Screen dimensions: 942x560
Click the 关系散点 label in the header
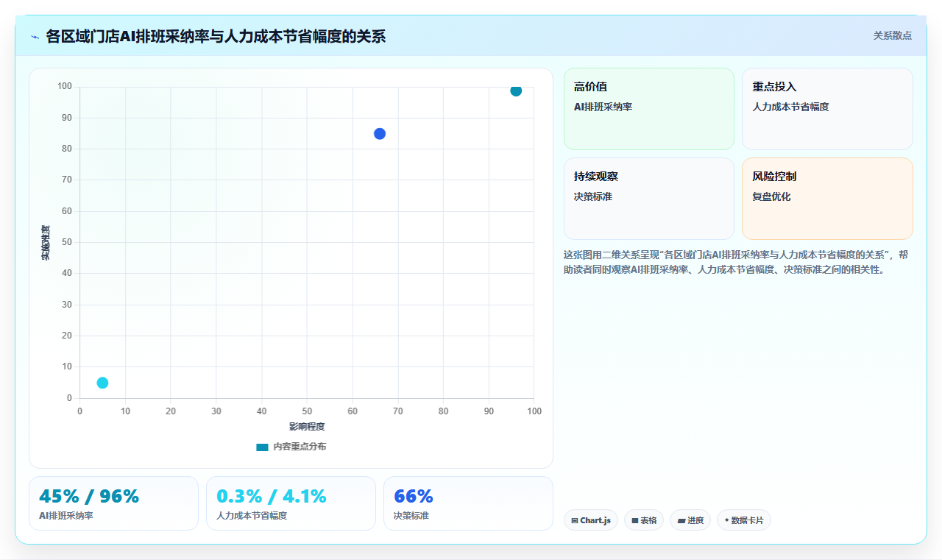(892, 35)
